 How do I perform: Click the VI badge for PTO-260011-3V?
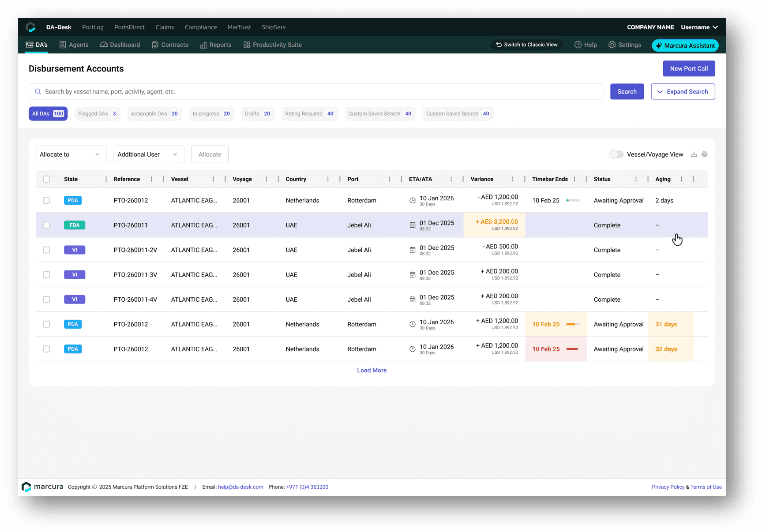click(75, 274)
